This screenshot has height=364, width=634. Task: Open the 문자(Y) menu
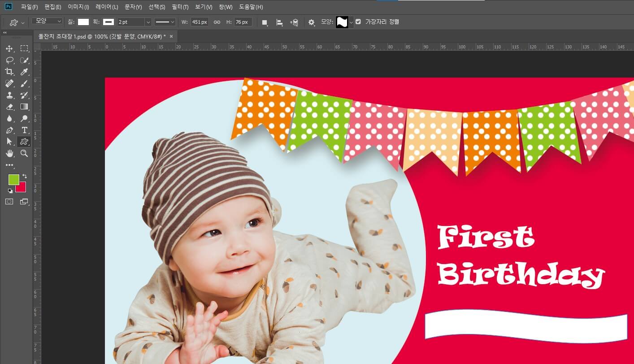133,7
